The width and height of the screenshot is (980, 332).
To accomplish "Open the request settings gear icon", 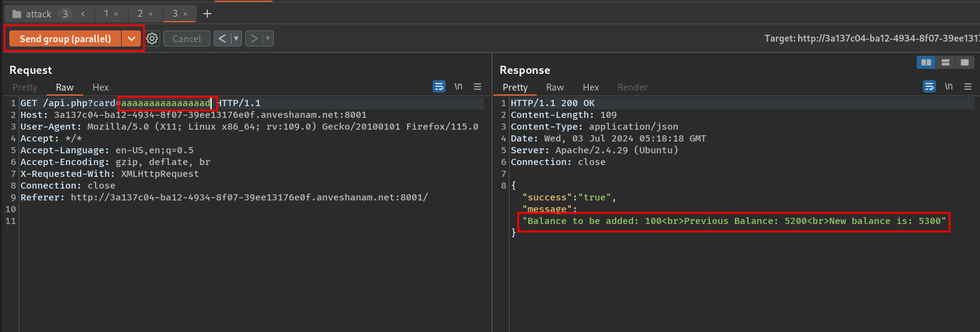I will (152, 38).
